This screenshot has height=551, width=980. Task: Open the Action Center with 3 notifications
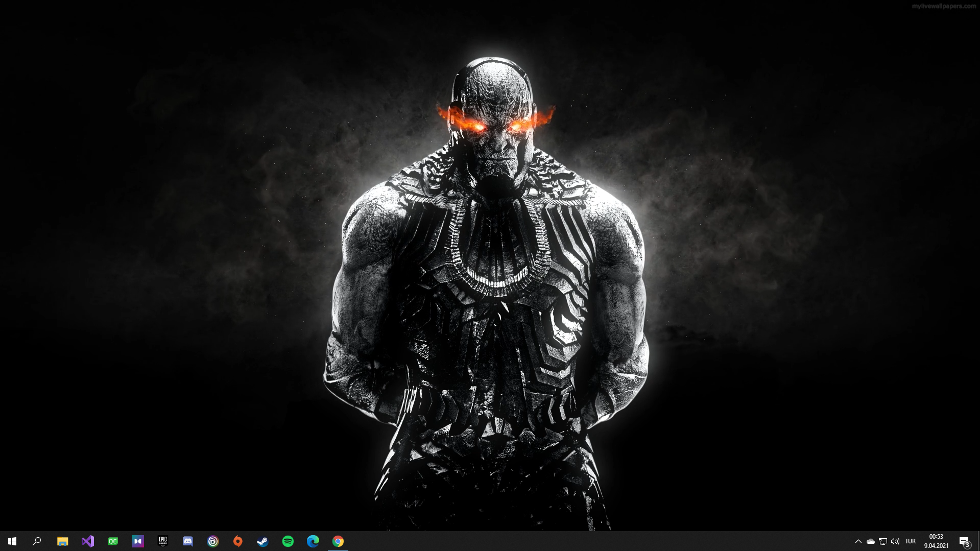click(965, 541)
